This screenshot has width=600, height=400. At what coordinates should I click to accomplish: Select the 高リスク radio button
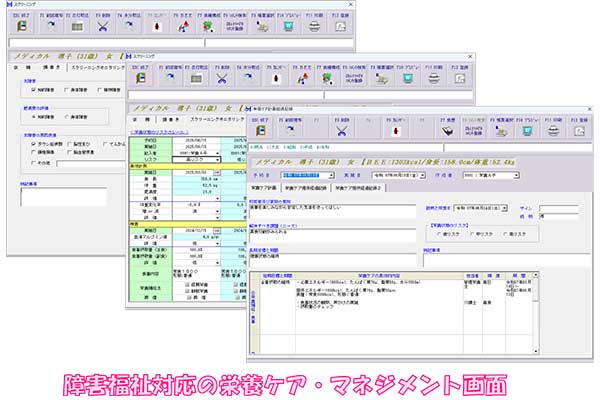tap(505, 233)
